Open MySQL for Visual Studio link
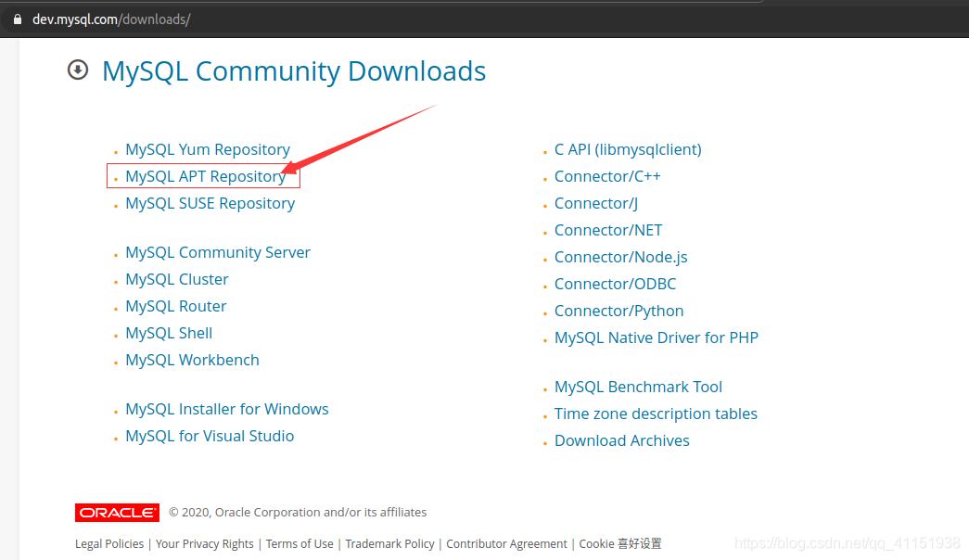Image resolution: width=969 pixels, height=560 pixels. [210, 436]
